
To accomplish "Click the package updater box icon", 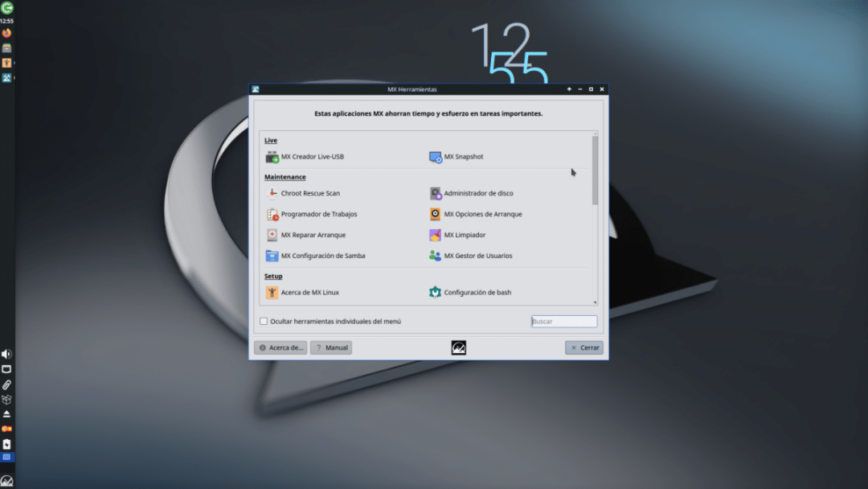I will [x=6, y=399].
